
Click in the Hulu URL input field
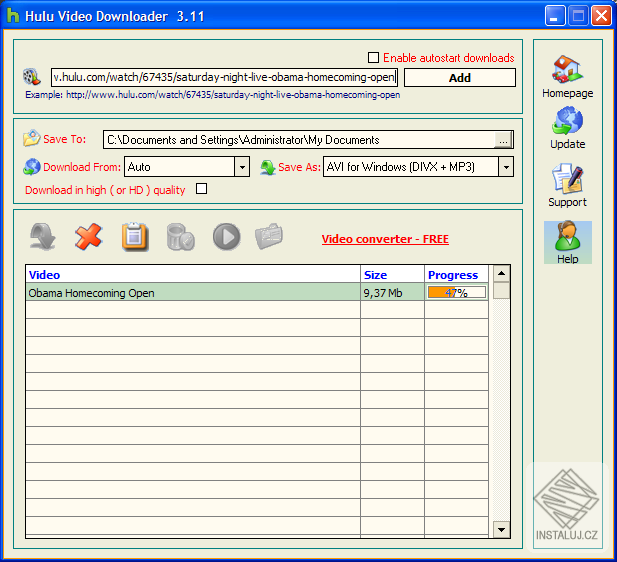[x=224, y=77]
